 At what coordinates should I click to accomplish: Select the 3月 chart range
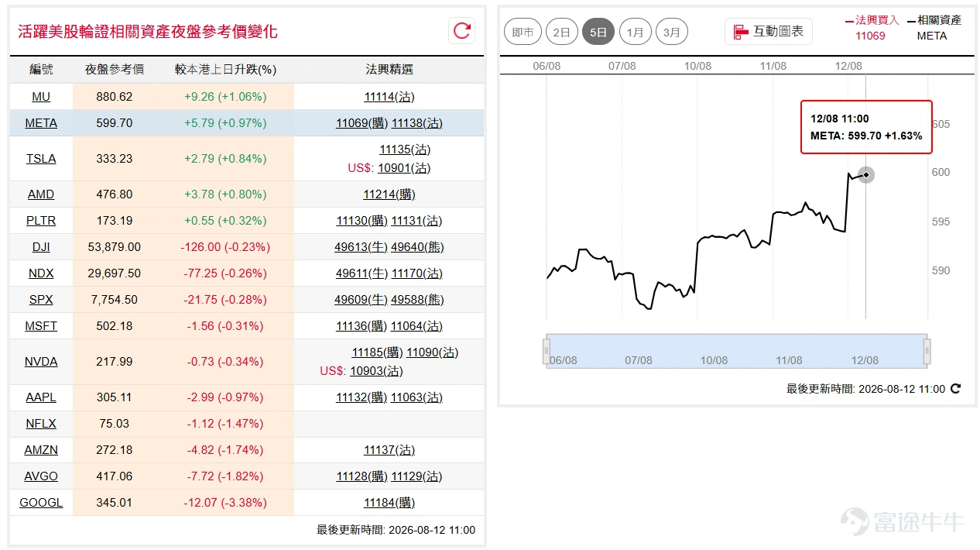672,33
